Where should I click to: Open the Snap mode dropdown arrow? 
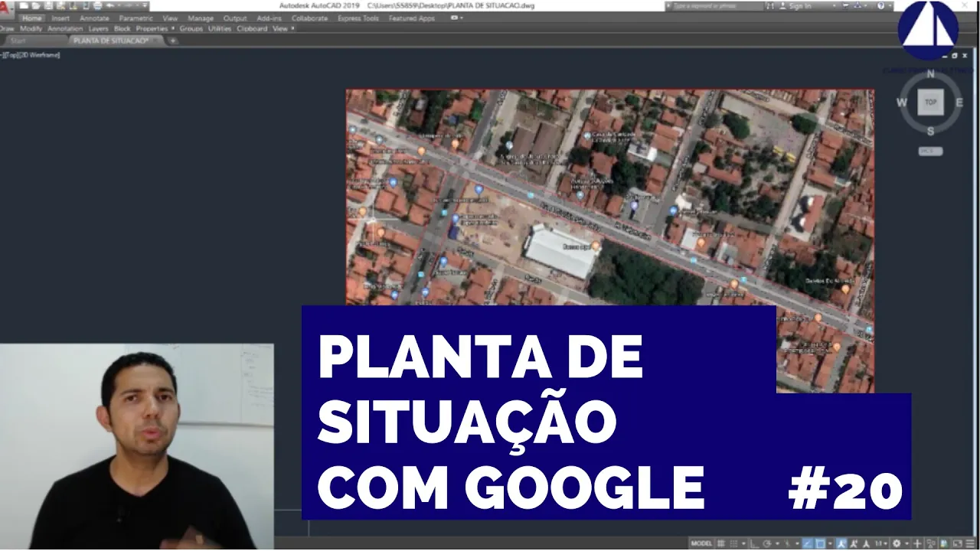743,543
